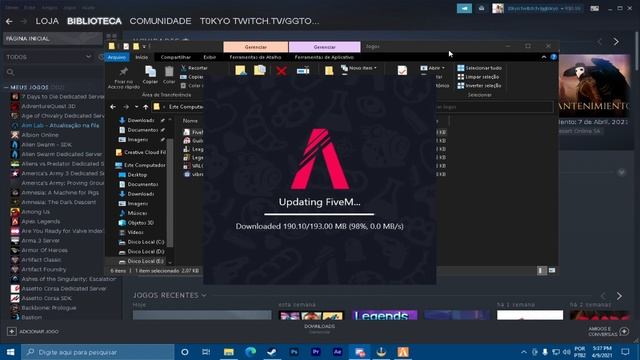Switch Explorer to details view icon
The height and width of the screenshot is (360, 640).
(x=542, y=270)
